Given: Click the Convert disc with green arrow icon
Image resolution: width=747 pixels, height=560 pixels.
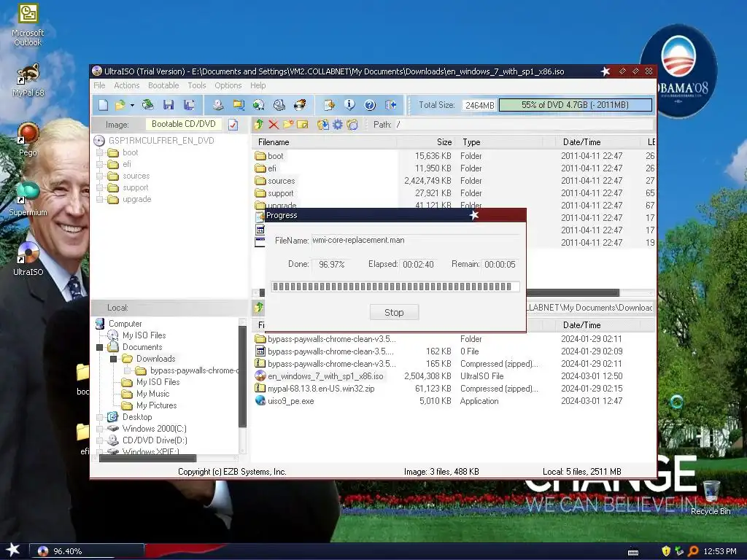Looking at the screenshot, I should (259, 105).
